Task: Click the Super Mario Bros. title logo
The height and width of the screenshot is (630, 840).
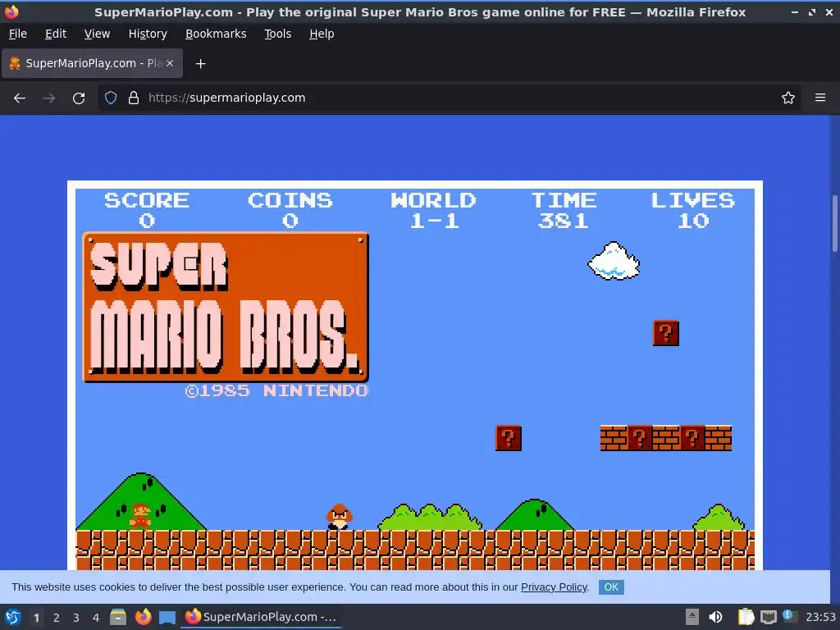Action: coord(226,307)
